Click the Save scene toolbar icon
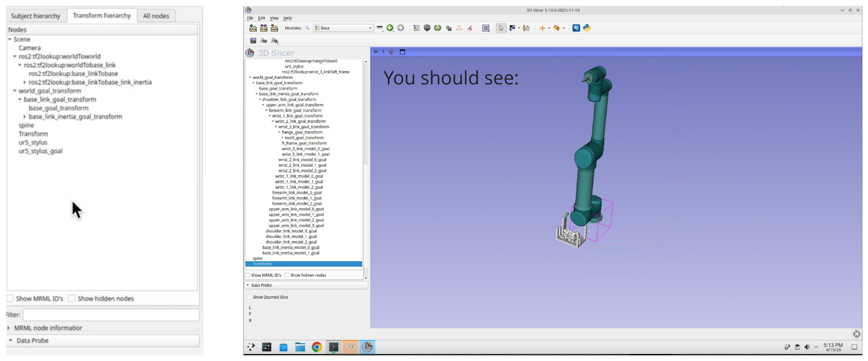868x361 pixels. (x=274, y=28)
